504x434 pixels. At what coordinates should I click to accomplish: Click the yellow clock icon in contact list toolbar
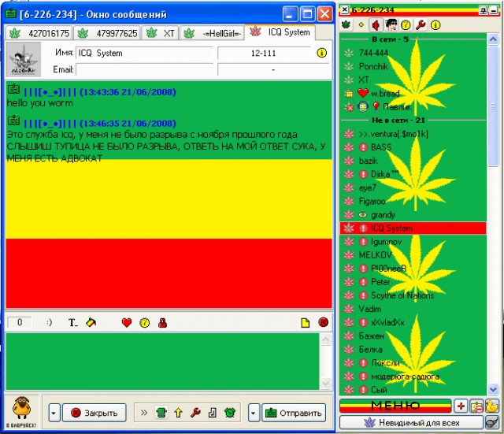pyautogui.click(x=406, y=24)
